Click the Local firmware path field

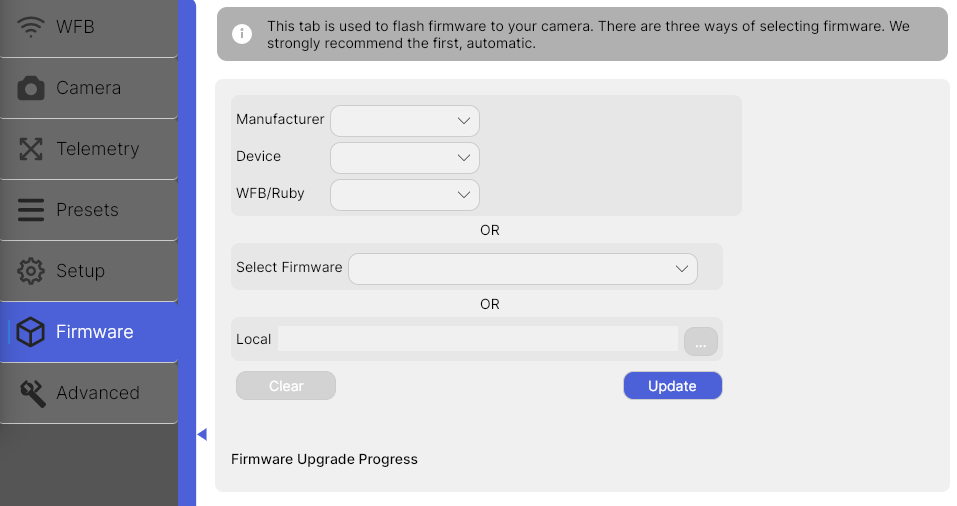pos(478,339)
